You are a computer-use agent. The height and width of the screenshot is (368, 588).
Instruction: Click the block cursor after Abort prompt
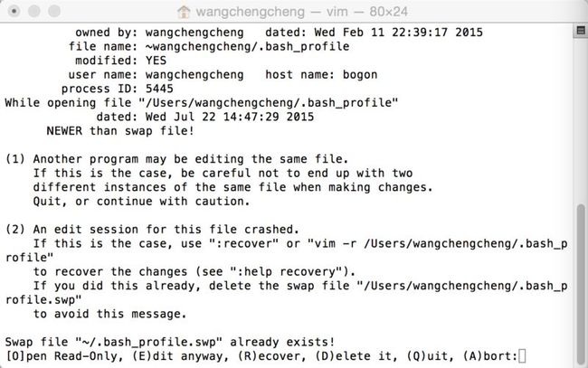pos(522,356)
